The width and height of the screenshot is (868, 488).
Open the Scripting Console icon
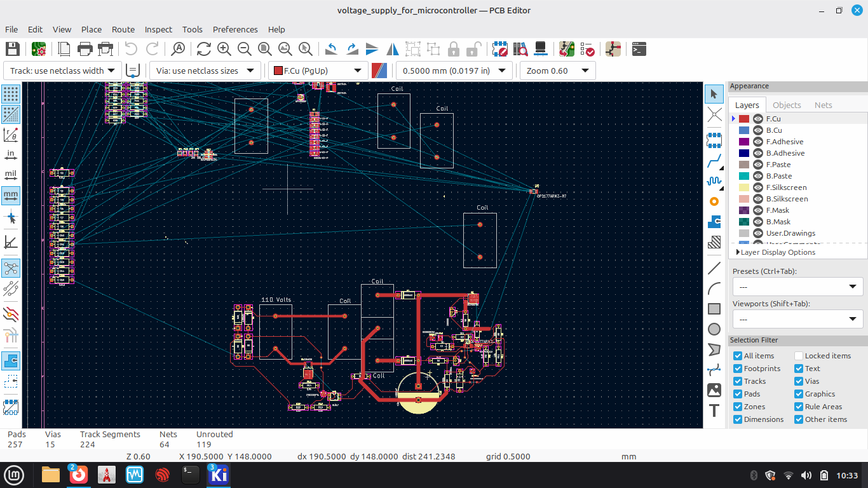[x=639, y=49]
